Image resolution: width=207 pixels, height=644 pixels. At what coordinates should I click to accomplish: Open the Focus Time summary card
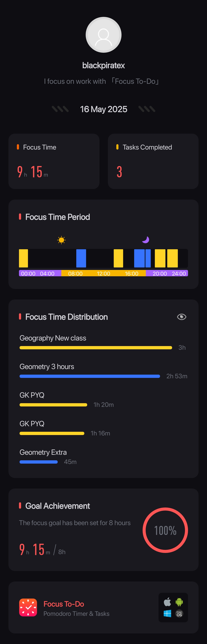tap(54, 161)
